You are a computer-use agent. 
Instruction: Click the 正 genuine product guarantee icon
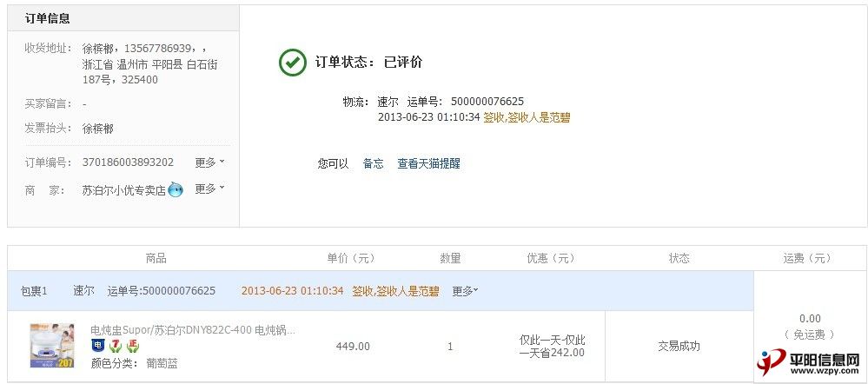pyautogui.click(x=133, y=347)
